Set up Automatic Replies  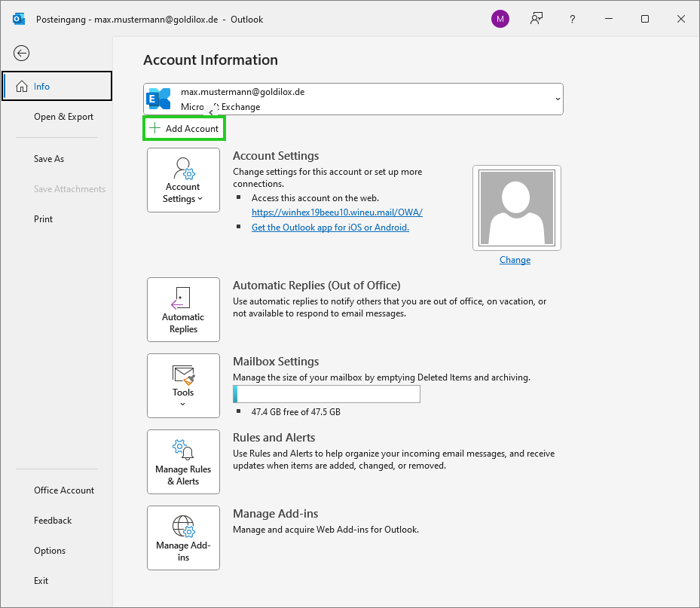click(183, 310)
